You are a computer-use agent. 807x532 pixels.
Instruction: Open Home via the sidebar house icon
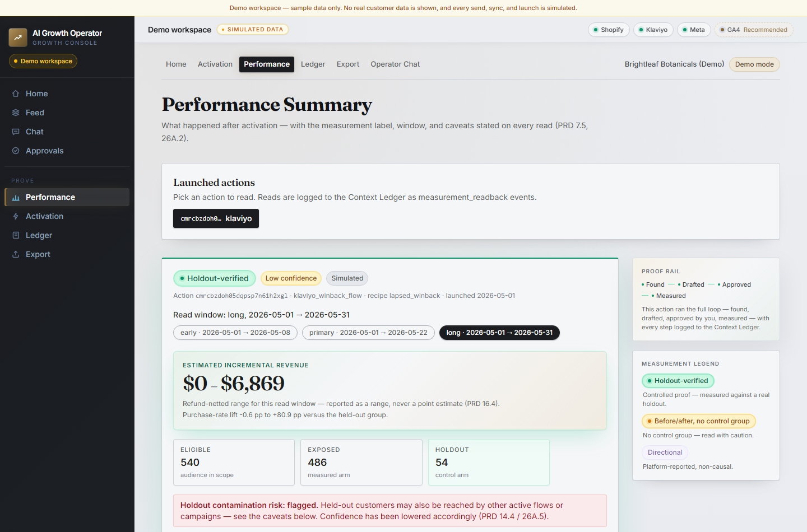tap(16, 94)
